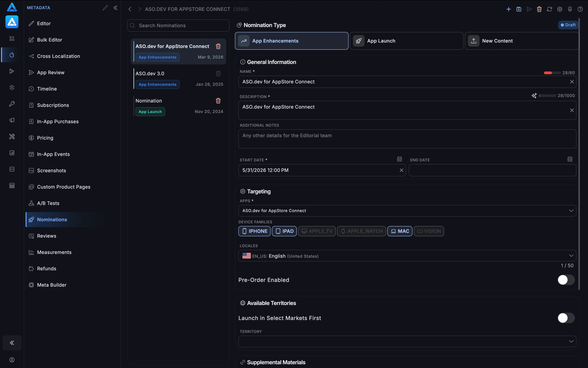The height and width of the screenshot is (368, 588).
Task: Click the Name input field
Action: pos(407,82)
